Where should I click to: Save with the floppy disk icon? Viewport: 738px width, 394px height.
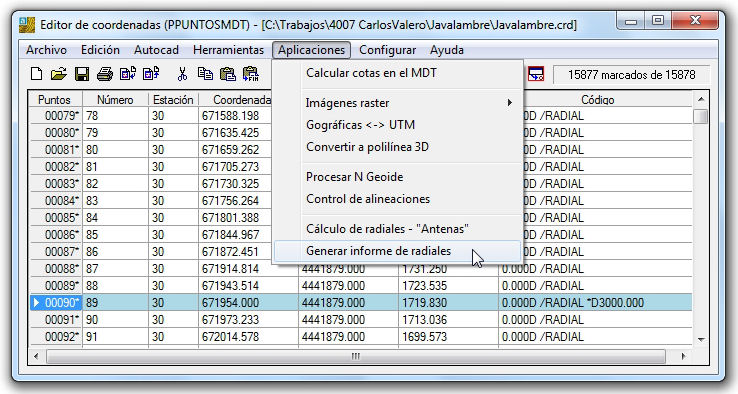click(82, 74)
